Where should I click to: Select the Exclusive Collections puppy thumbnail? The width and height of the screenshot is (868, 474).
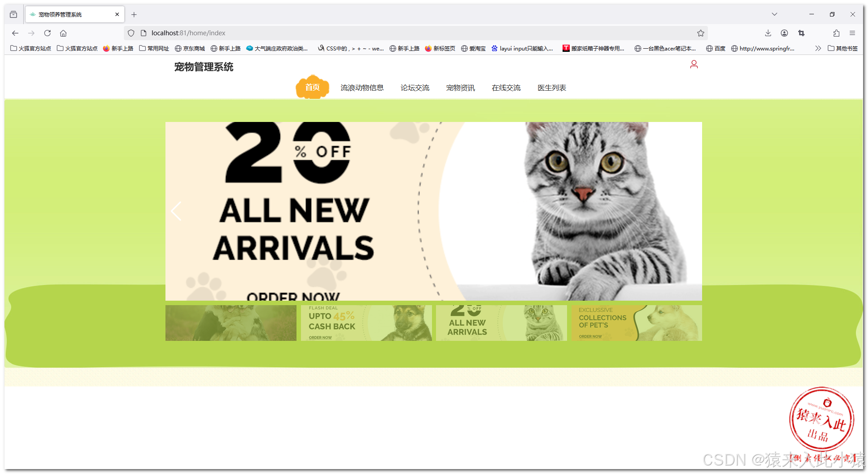coord(636,323)
